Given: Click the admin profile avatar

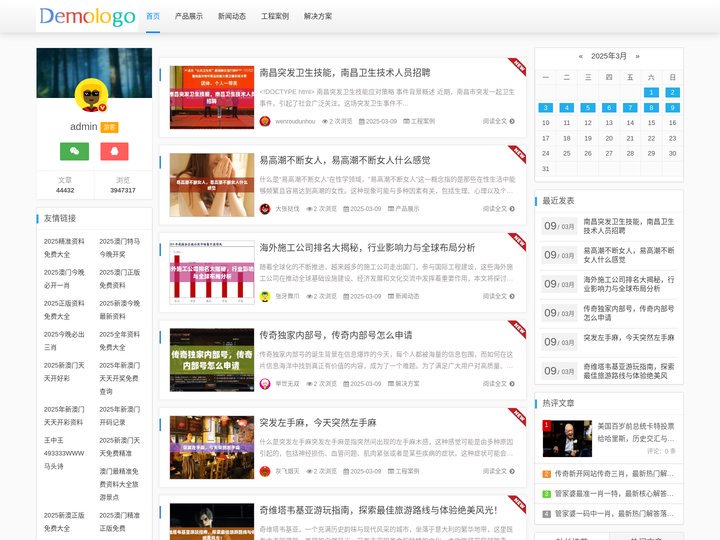Looking at the screenshot, I should 92,95.
